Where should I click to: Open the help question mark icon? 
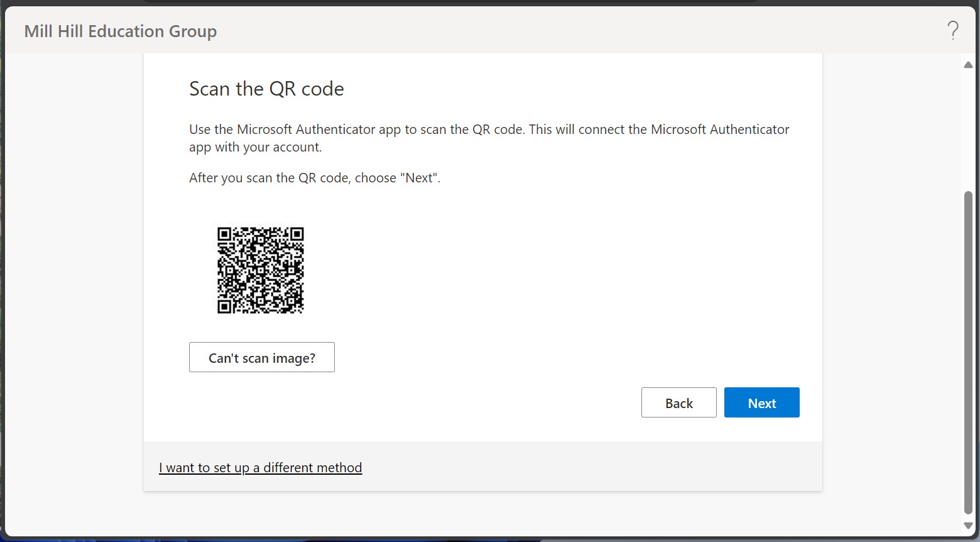point(953,30)
